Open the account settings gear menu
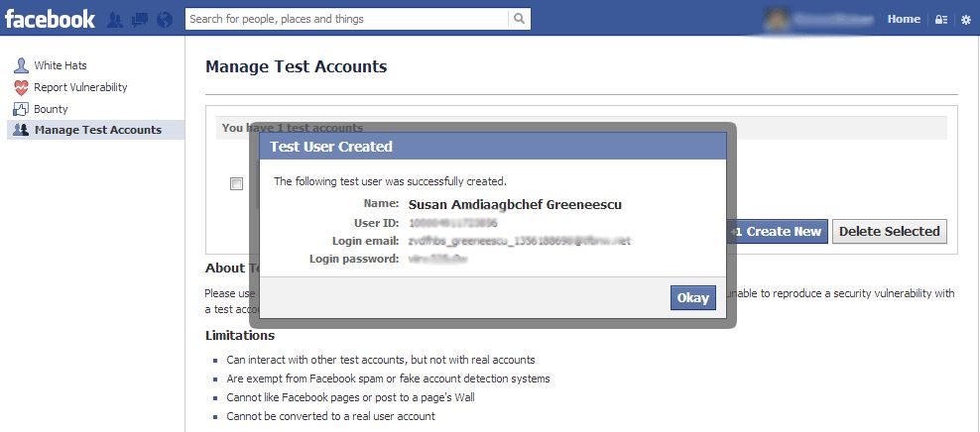Image resolution: width=980 pixels, height=432 pixels. 966,19
